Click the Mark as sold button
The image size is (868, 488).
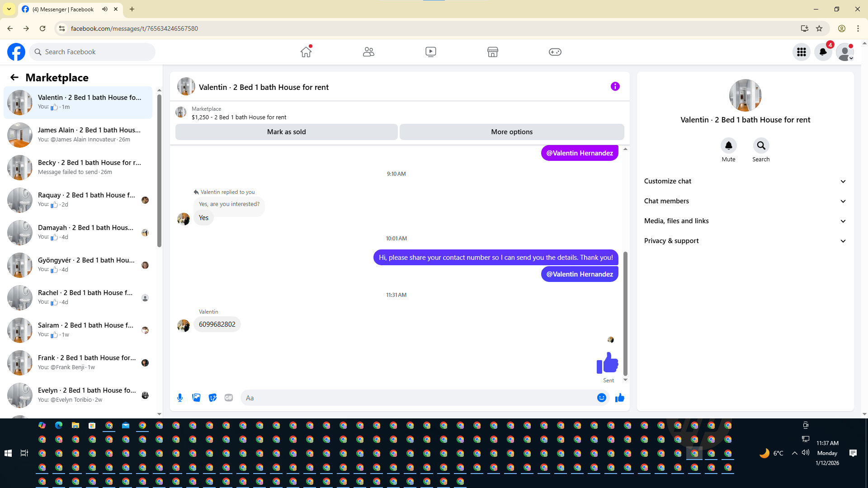coord(286,132)
